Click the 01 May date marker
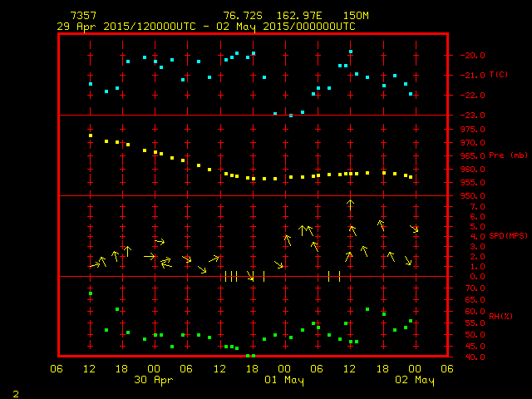Screen dimensions: 532x399 [x=283, y=380]
